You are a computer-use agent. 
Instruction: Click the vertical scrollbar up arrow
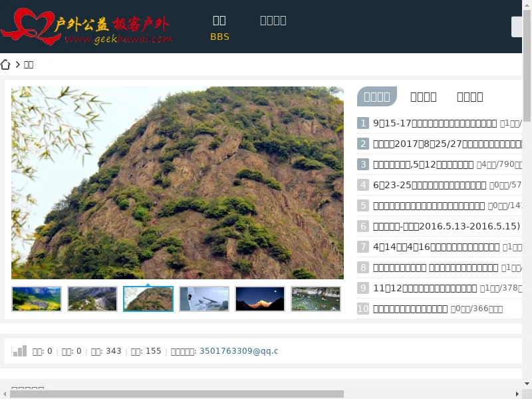527,5
